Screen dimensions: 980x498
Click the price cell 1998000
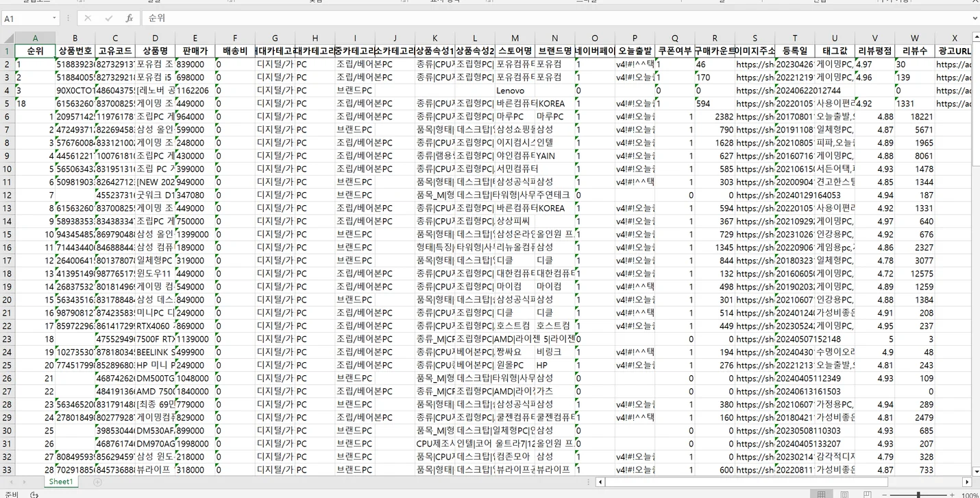click(195, 443)
